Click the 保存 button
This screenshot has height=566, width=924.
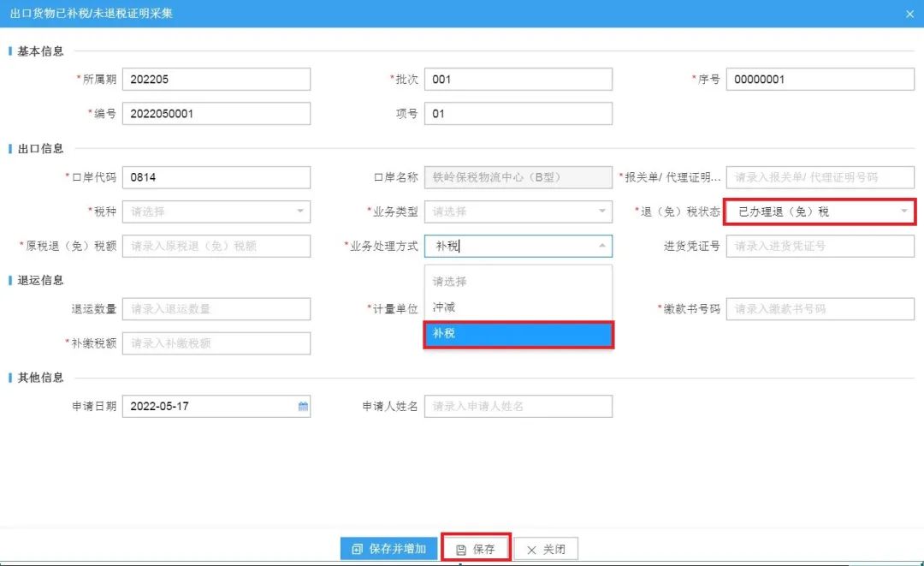[476, 549]
